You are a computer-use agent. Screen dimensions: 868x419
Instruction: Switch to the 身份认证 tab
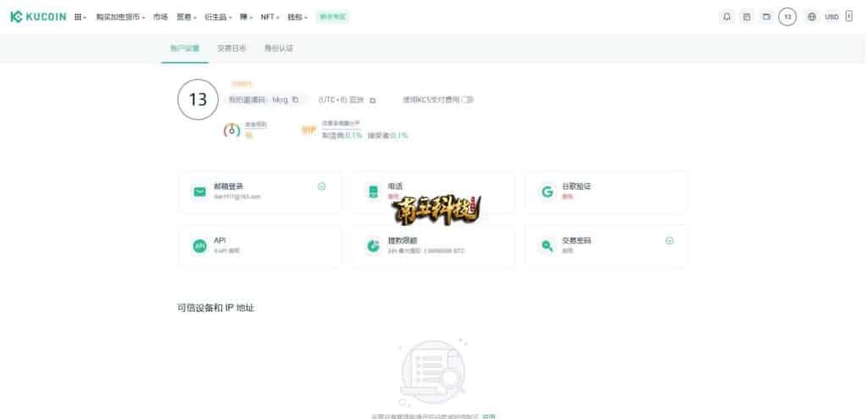click(x=278, y=48)
